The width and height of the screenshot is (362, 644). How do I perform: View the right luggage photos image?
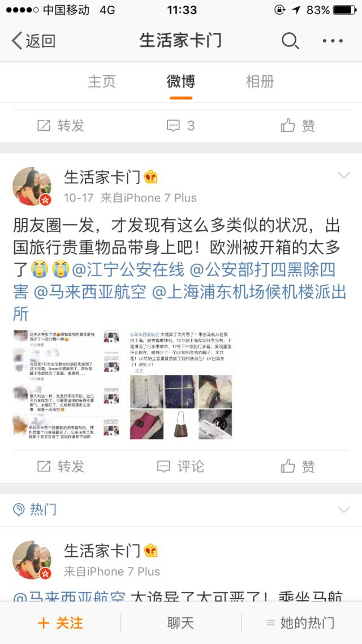point(181,384)
